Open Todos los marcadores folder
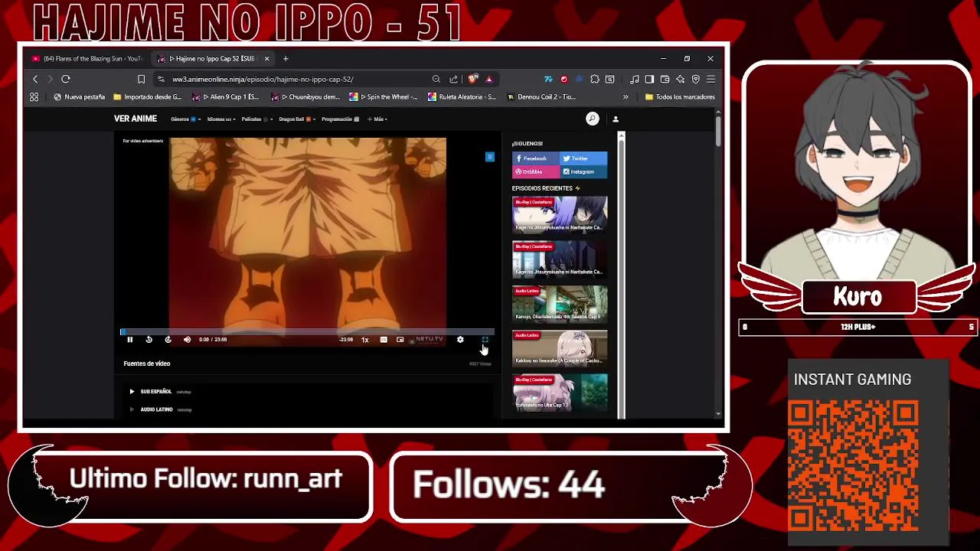The width and height of the screenshot is (980, 551). pos(680,96)
